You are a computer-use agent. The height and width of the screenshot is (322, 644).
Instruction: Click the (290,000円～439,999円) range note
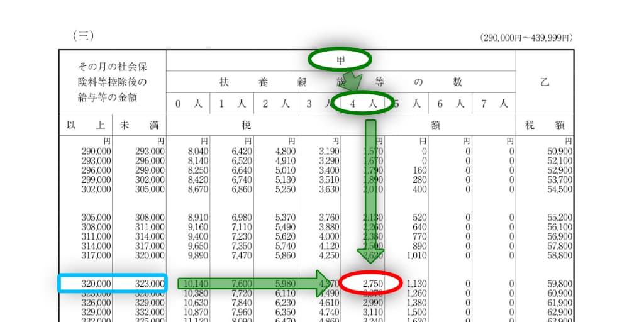coord(526,38)
